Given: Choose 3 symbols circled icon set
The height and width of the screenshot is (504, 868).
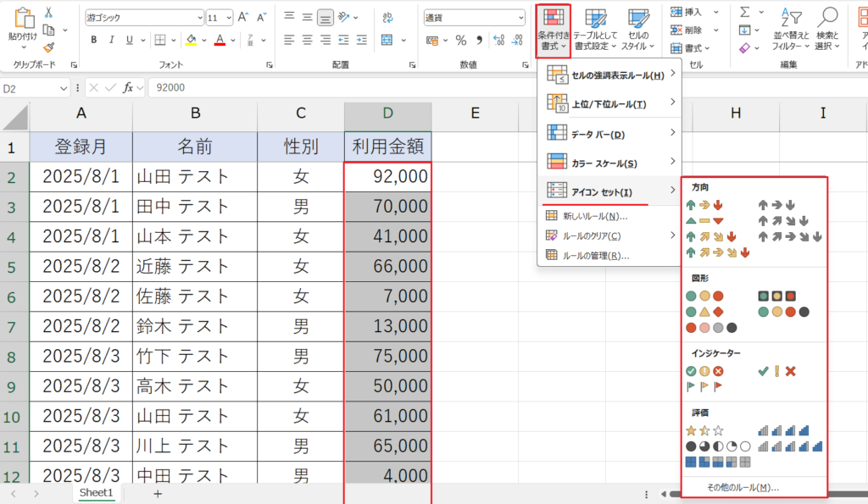Looking at the screenshot, I should (704, 371).
